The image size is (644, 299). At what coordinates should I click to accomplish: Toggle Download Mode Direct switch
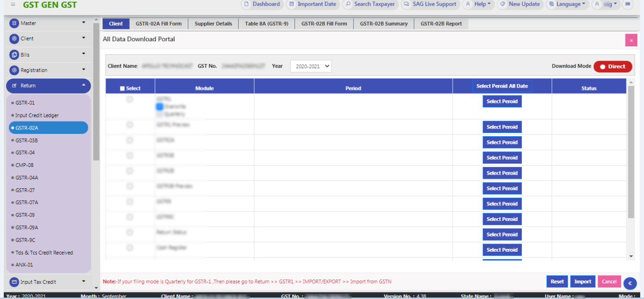(x=612, y=67)
